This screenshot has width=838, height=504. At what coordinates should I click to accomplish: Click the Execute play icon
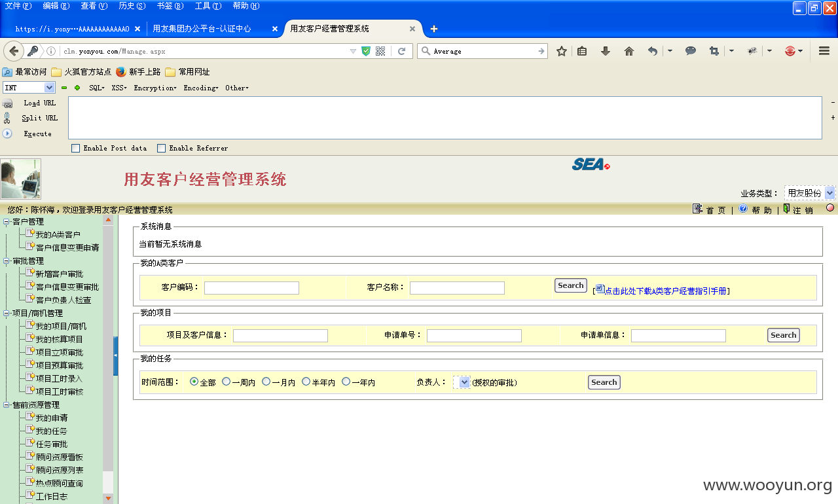pyautogui.click(x=8, y=134)
